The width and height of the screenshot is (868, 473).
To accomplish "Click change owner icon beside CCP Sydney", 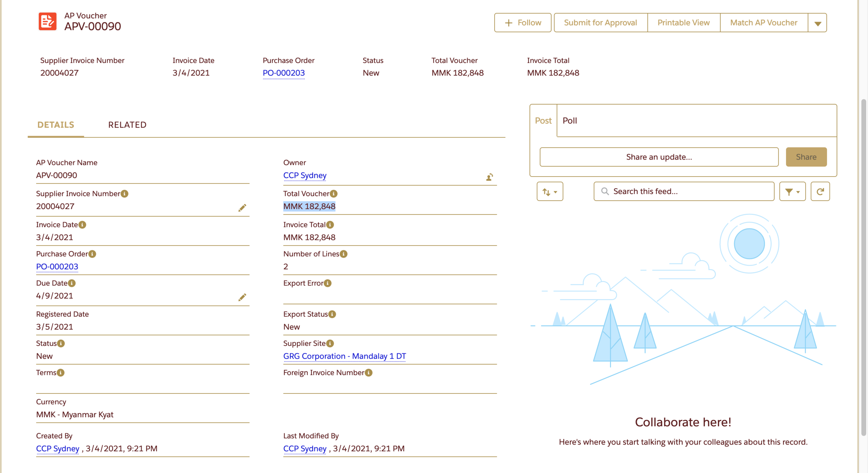I will point(489,177).
